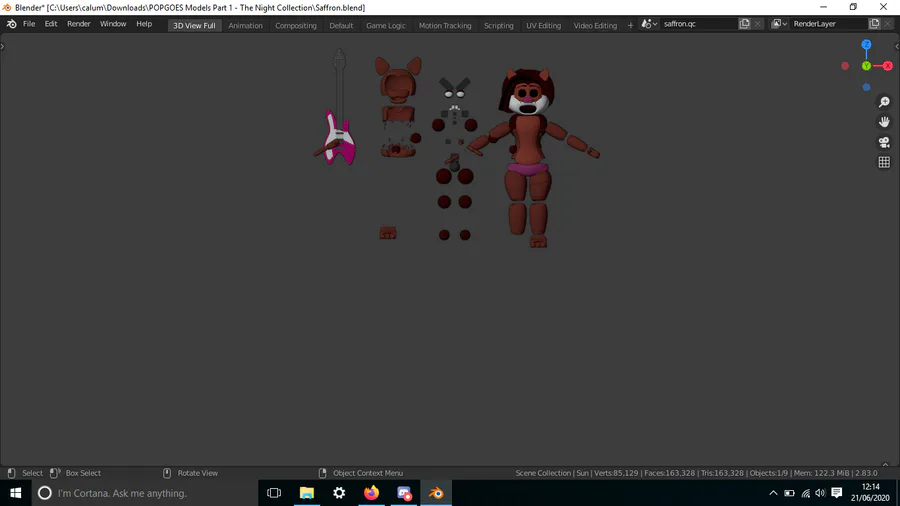This screenshot has width=900, height=506.
Task: Snap view to the X axis gizmo
Action: click(x=888, y=66)
